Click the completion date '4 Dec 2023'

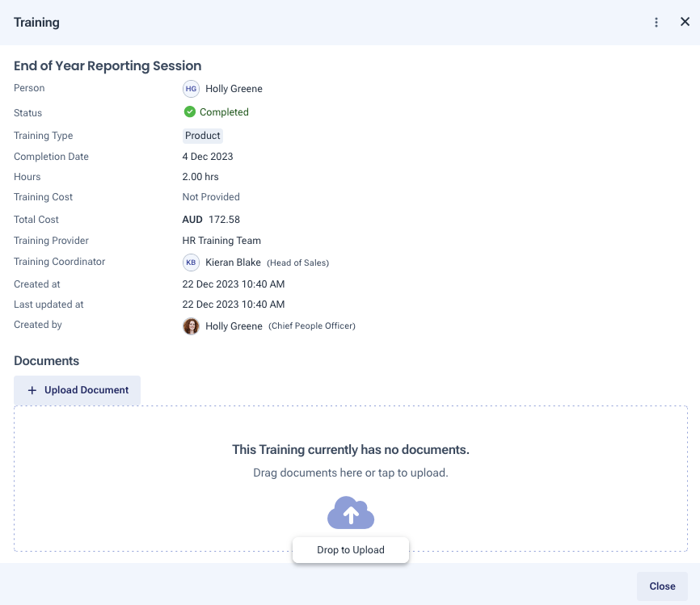(x=208, y=157)
